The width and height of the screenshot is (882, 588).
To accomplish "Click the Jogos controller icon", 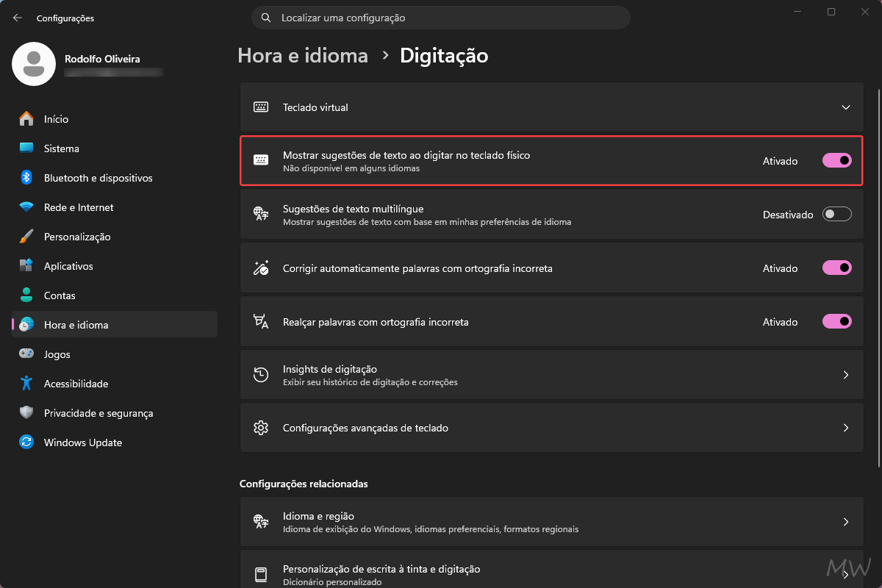I will pyautogui.click(x=26, y=354).
